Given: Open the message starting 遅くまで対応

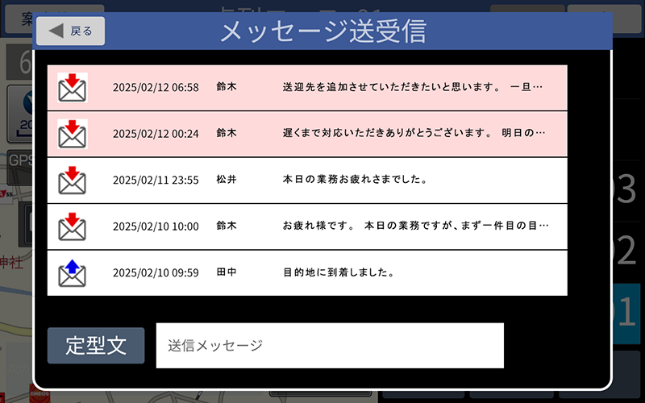Looking at the screenshot, I should tap(414, 133).
